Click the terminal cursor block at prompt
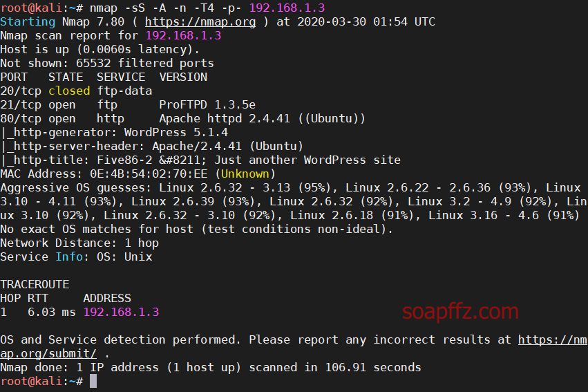 click(x=93, y=381)
